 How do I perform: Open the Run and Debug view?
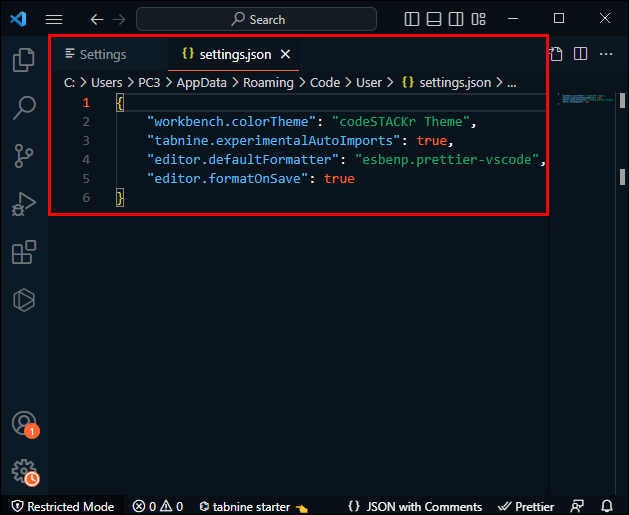tap(24, 204)
